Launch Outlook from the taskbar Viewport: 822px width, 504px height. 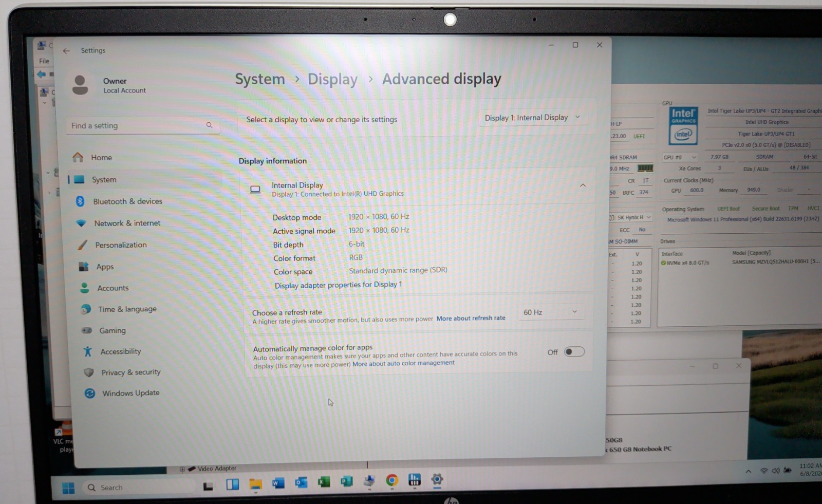(301, 482)
